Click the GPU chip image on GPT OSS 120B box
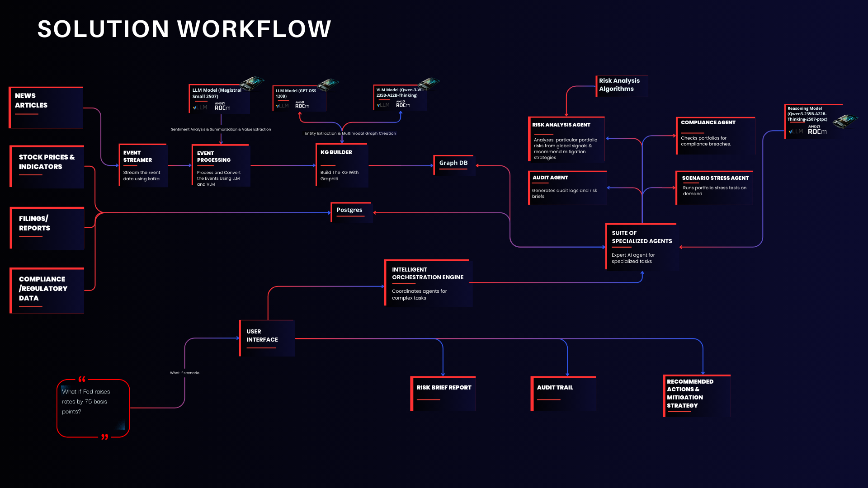 pos(329,84)
